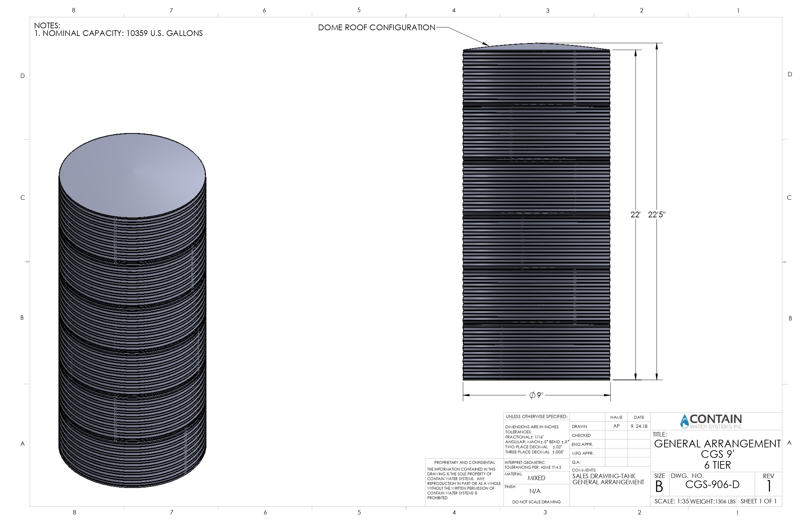Viewport: 812px width, 525px height.
Task: Click the ENG APPR. row label
Action: click(x=582, y=444)
